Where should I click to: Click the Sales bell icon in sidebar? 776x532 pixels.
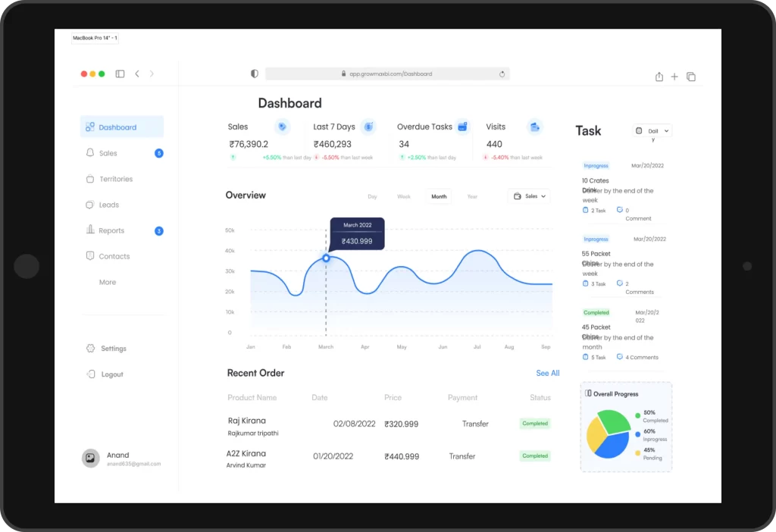coord(90,153)
